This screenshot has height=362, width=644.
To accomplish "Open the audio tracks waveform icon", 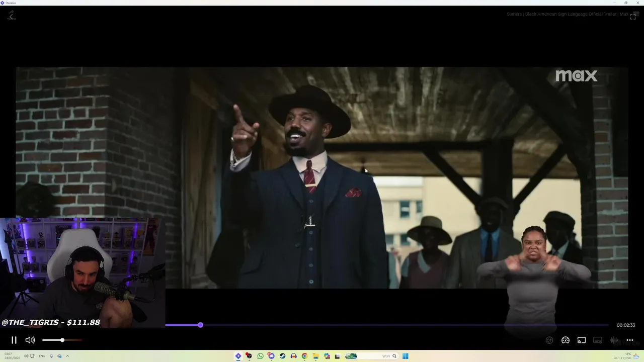I will [614, 340].
